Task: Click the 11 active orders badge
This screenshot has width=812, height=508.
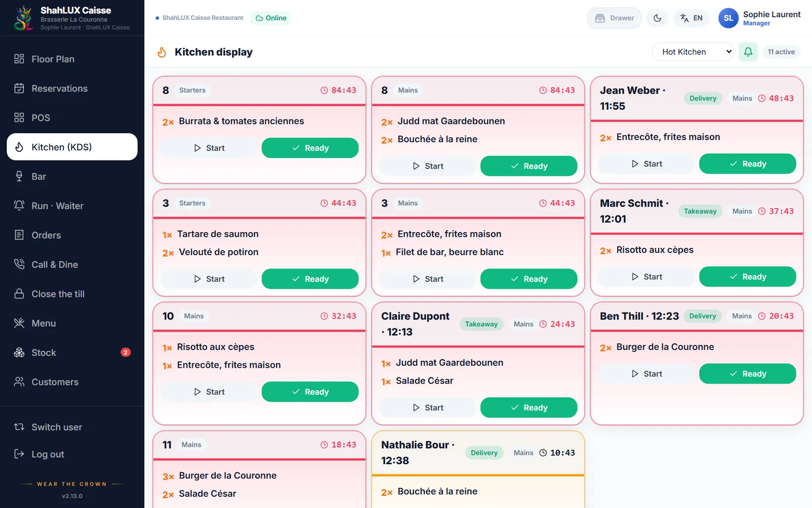Action: pyautogui.click(x=781, y=52)
